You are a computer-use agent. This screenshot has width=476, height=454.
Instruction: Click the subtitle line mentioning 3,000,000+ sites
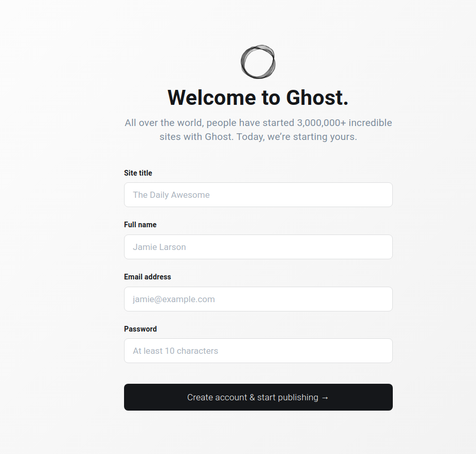point(258,122)
